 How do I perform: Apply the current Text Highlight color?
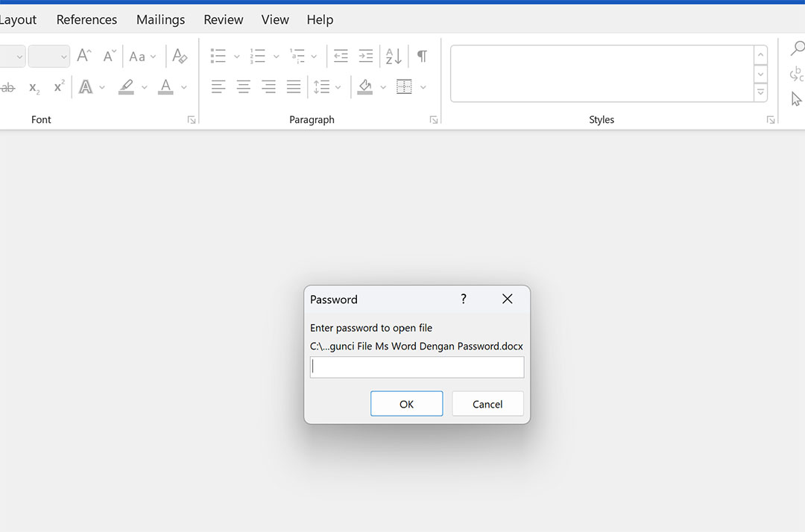(x=126, y=86)
